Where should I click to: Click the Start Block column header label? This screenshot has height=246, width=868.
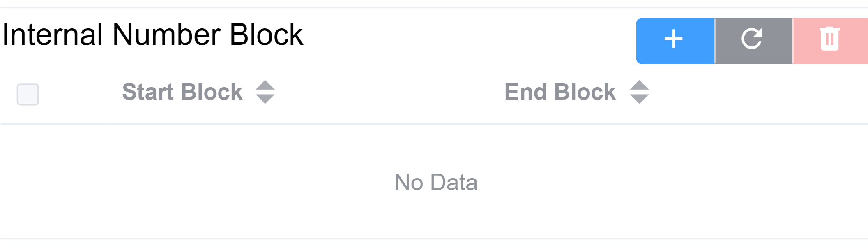[x=182, y=92]
